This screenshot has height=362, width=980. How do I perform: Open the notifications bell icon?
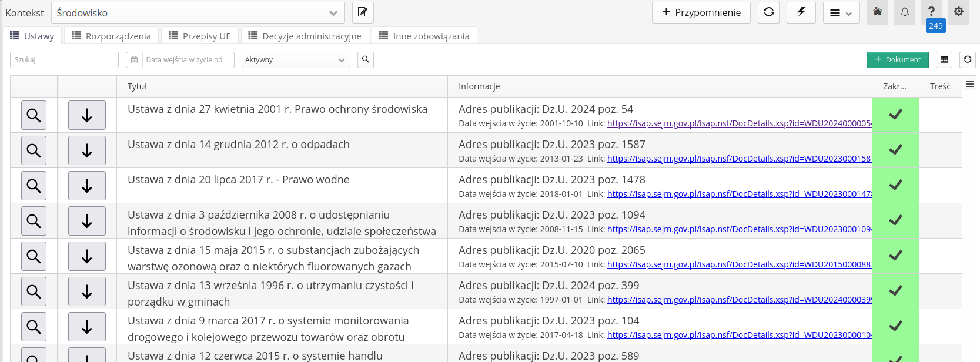(904, 12)
